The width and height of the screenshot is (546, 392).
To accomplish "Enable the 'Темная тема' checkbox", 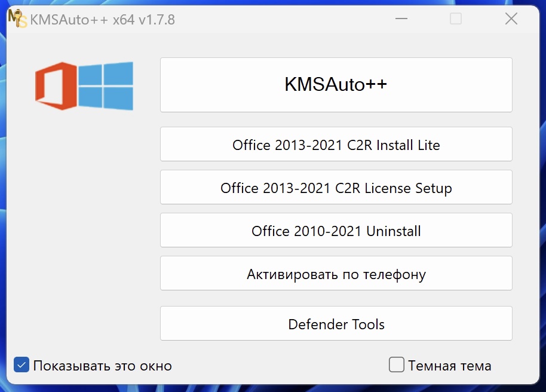I will coord(397,365).
